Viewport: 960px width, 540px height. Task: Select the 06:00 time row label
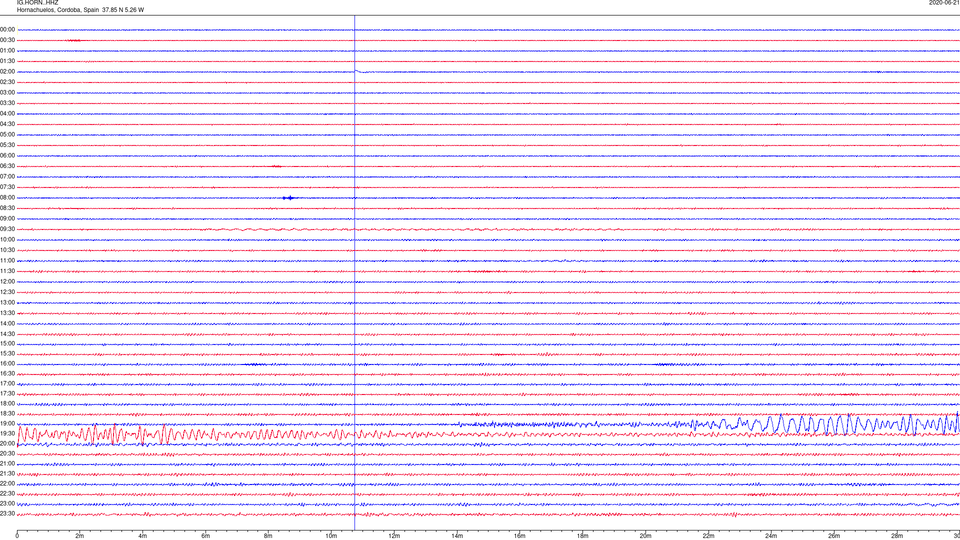[x=7, y=156]
